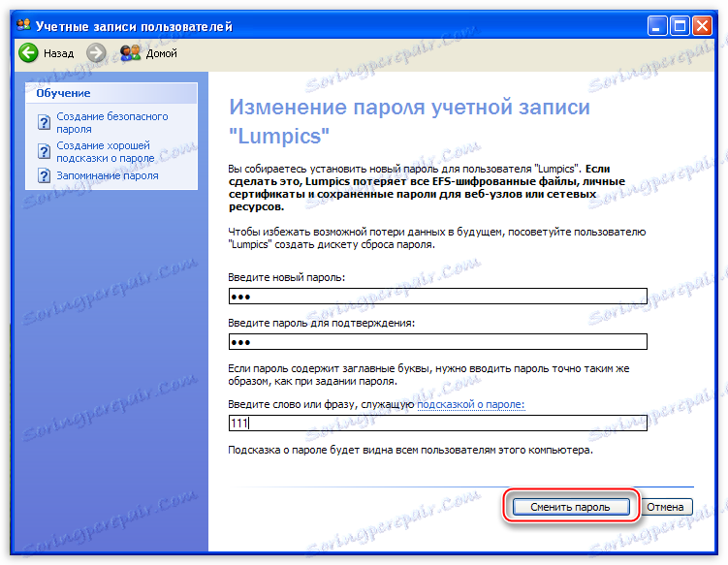Open 'Создание хорошей подсказки о пароле' link

[106, 152]
